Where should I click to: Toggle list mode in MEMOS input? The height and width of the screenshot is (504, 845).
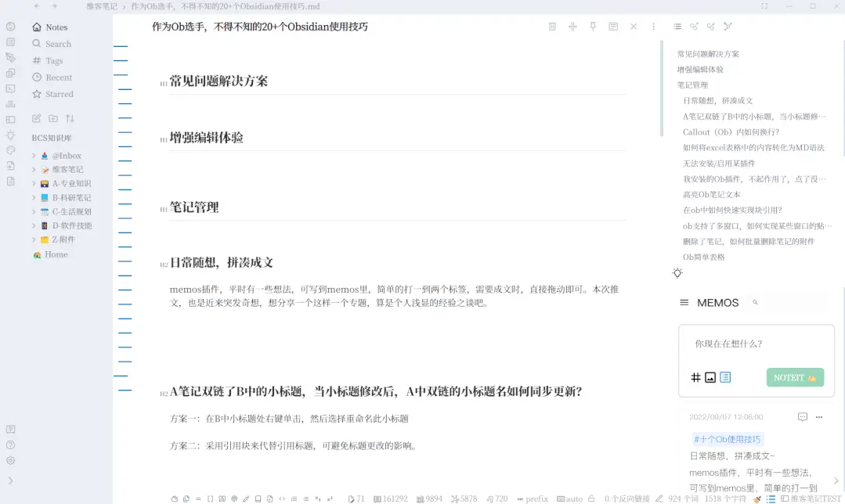click(x=725, y=377)
